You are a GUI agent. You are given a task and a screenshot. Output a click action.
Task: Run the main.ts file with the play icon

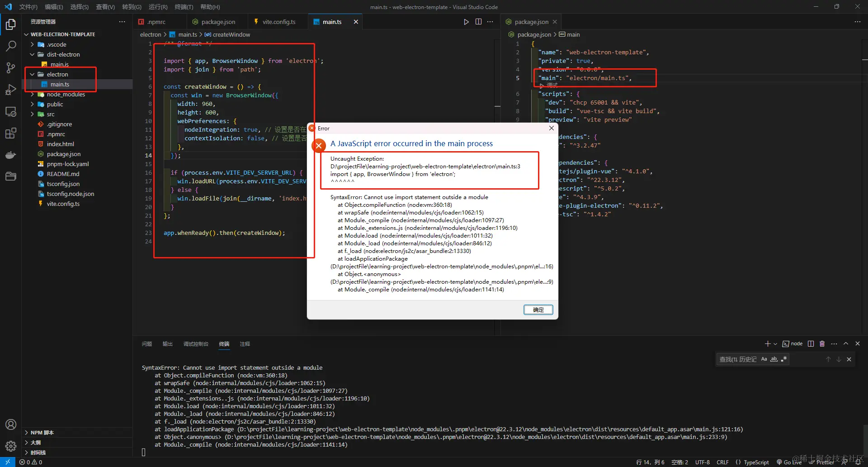point(466,22)
